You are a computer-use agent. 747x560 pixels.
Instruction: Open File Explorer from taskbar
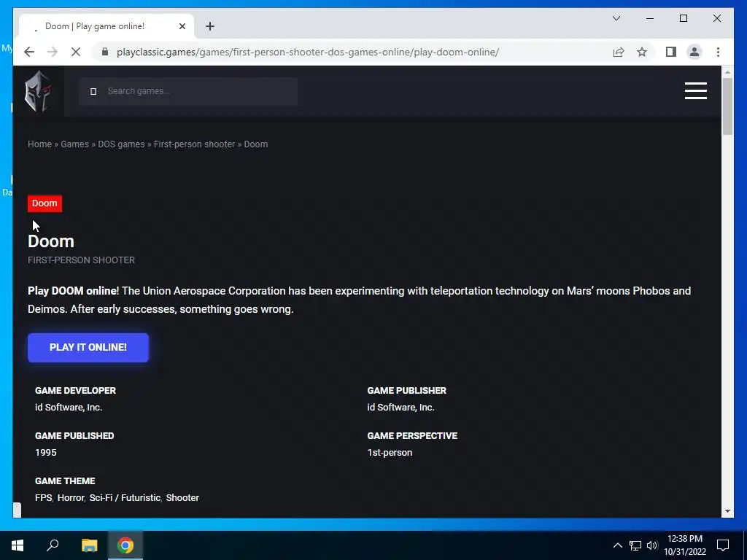(89, 545)
